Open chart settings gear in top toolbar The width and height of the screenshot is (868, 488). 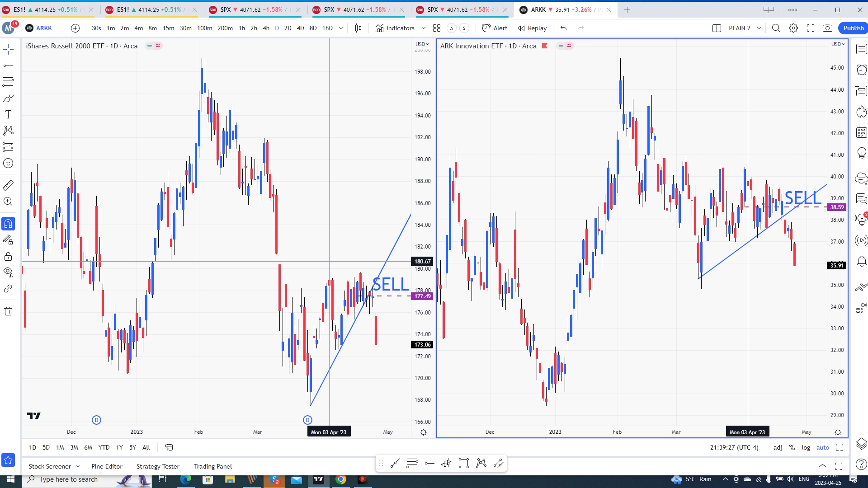tap(793, 28)
